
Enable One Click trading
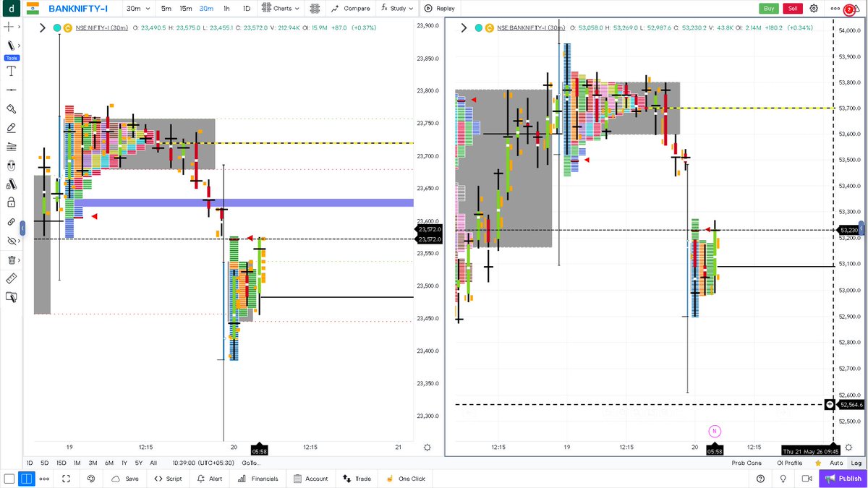(406, 479)
